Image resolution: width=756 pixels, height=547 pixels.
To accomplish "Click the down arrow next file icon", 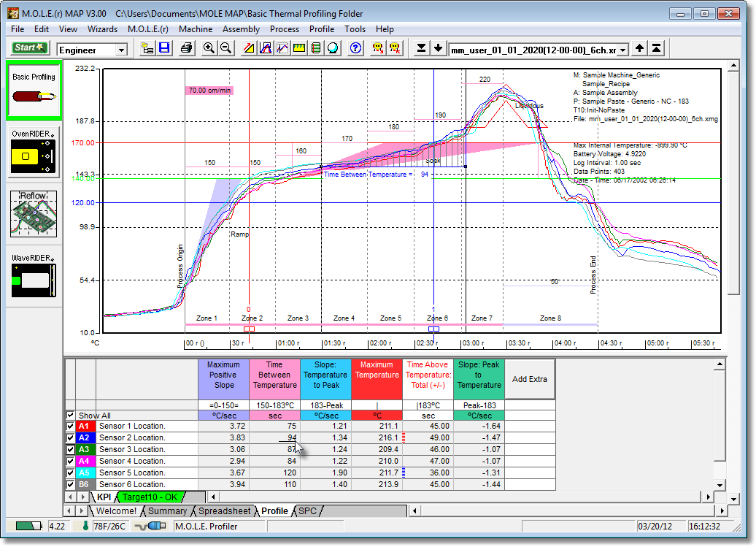I will 438,48.
